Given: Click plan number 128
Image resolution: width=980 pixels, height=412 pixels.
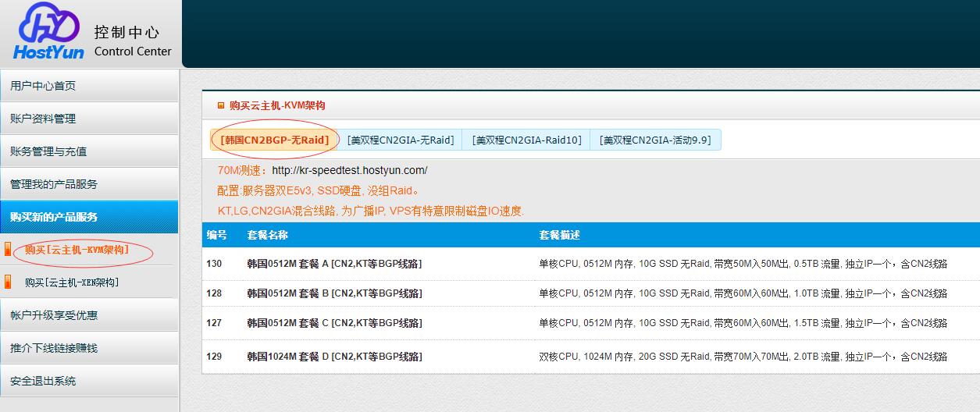Looking at the screenshot, I should (214, 293).
